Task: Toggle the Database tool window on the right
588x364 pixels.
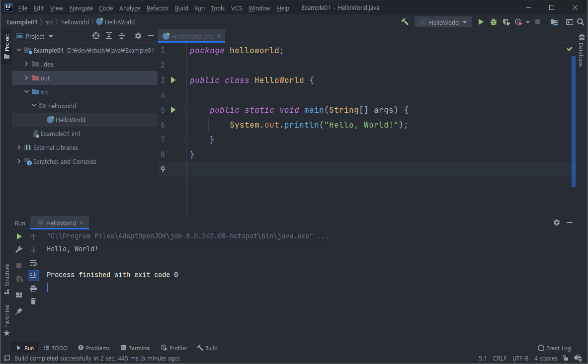Action: [581, 50]
